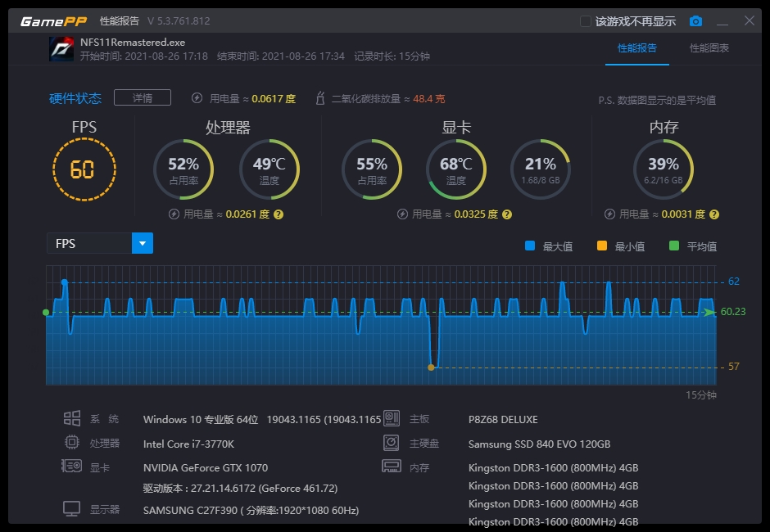
Task: Click the Windows system icon in info list
Action: [72, 418]
